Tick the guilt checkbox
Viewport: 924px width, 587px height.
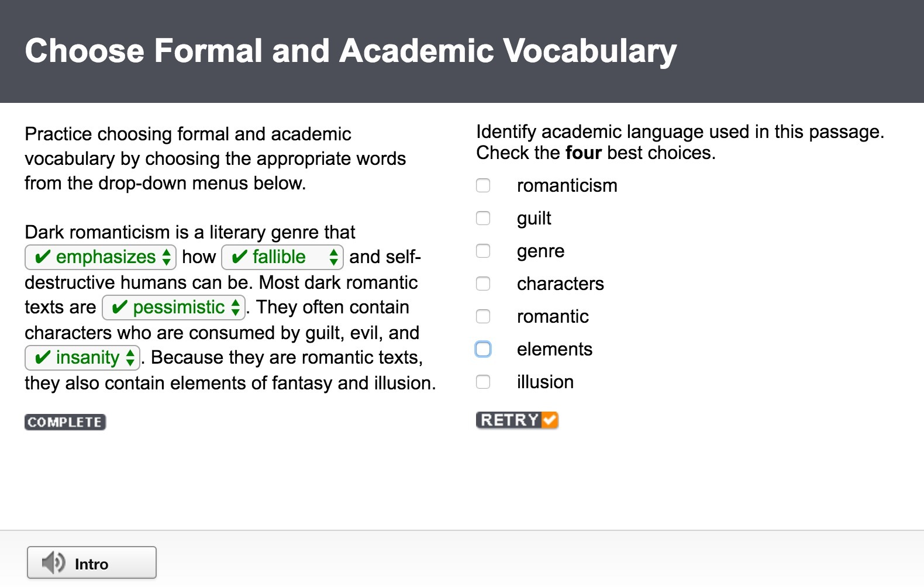pos(483,218)
